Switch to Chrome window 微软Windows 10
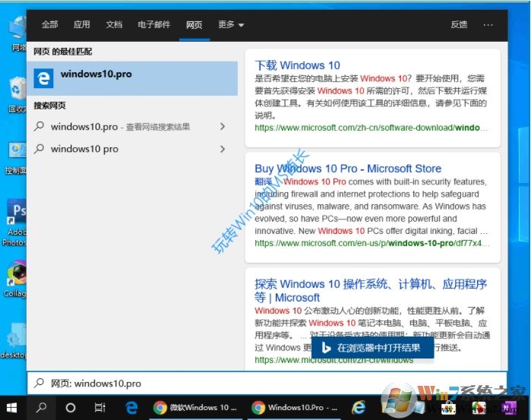Viewport: 531px width, 420px height. pos(195,407)
